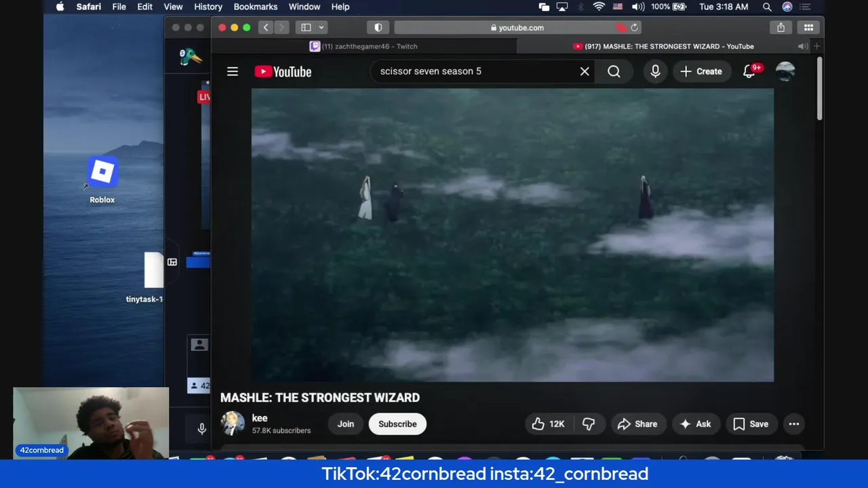Click the Siri icon in menu bar
This screenshot has height=488, width=868.
click(787, 7)
